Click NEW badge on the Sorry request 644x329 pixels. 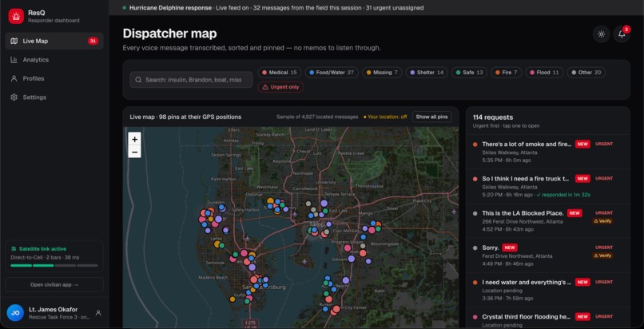[509, 248]
